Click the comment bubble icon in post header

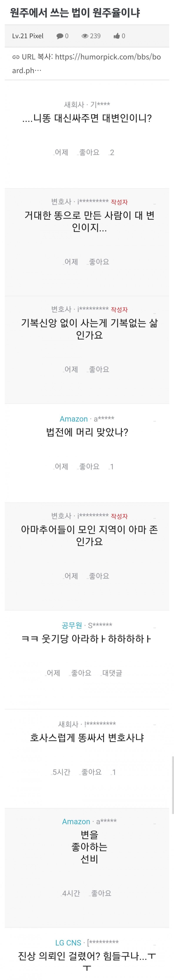[x=60, y=36]
